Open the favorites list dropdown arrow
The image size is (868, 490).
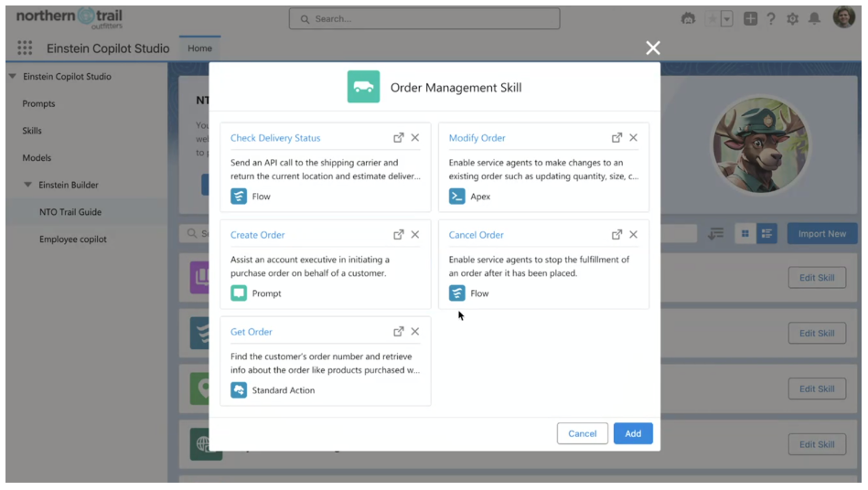point(727,19)
